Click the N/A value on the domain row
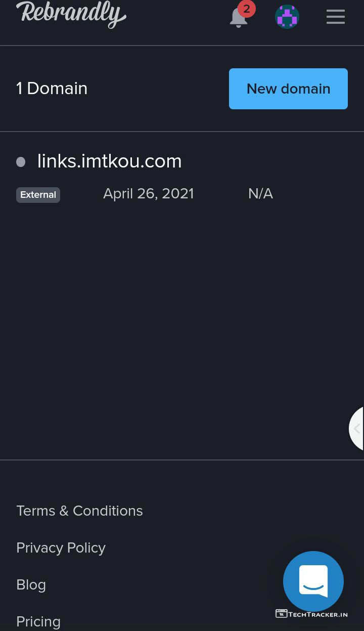 coord(260,194)
